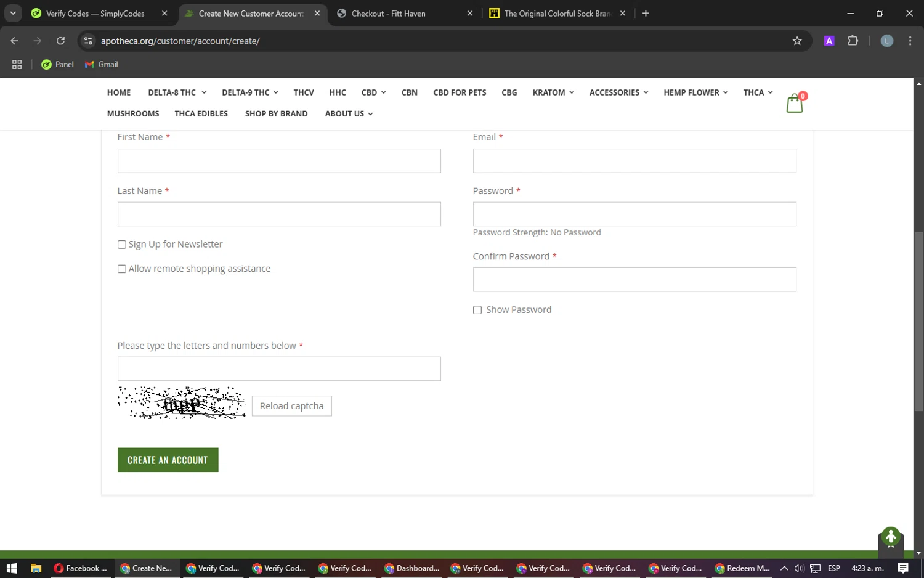Viewport: 924px width, 578px height.
Task: Open the SHOP BY BRAND menu item
Action: point(277,113)
